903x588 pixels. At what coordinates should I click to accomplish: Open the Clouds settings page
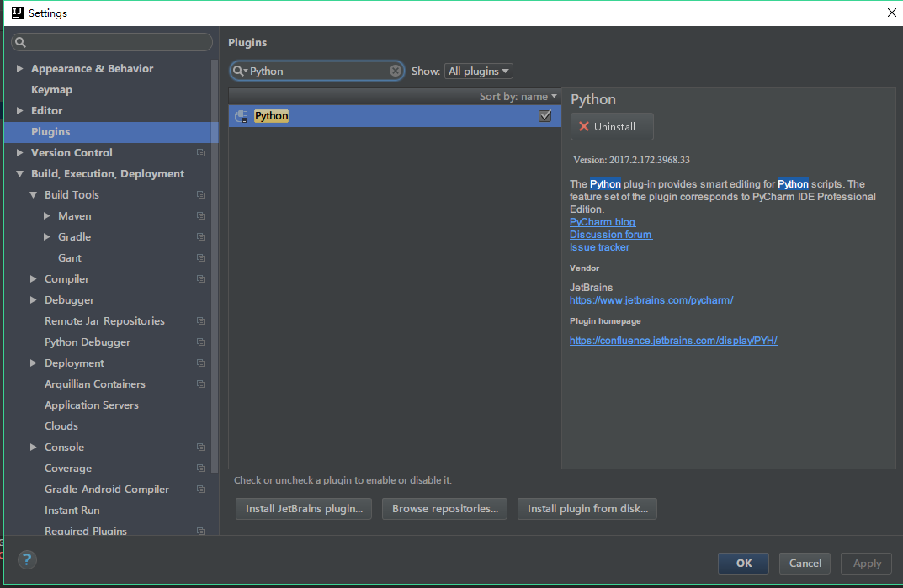(61, 426)
